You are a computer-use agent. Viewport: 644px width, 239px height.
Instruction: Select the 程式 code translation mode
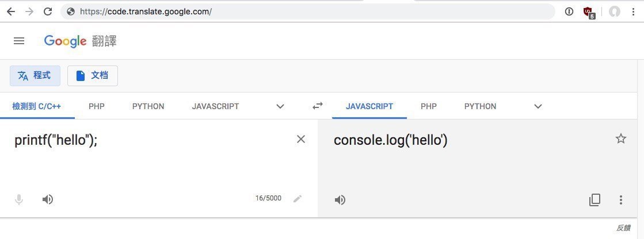coord(35,76)
